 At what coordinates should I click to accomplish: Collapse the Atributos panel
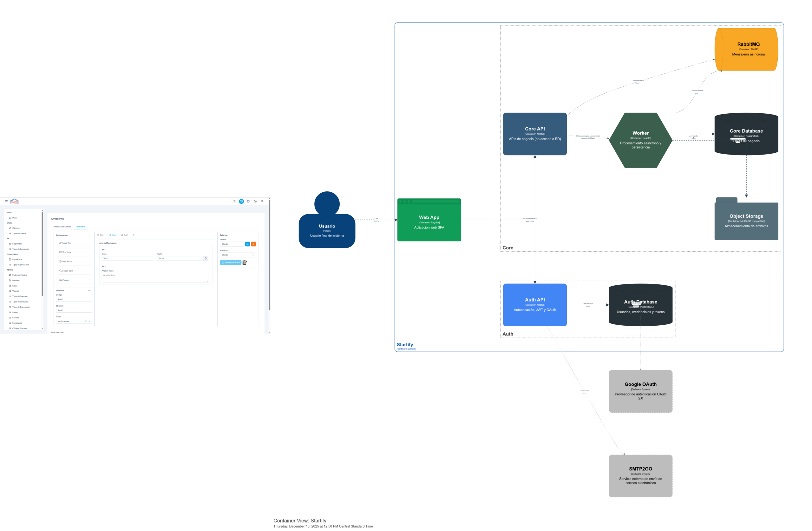(89, 291)
